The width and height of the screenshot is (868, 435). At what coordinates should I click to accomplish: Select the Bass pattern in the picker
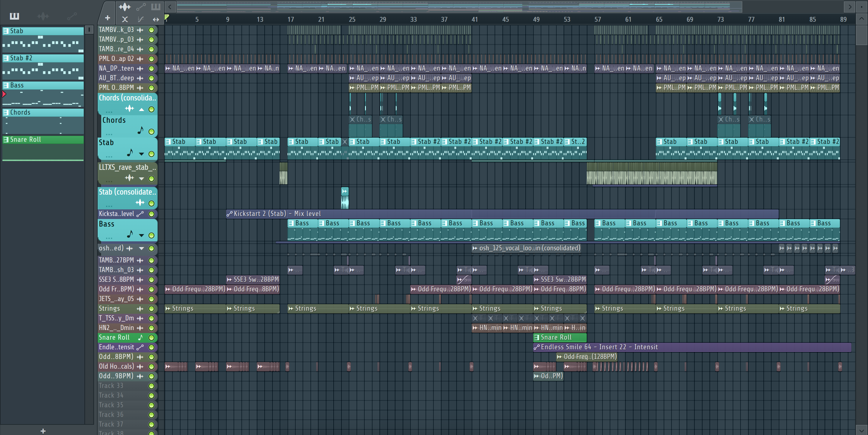point(43,94)
